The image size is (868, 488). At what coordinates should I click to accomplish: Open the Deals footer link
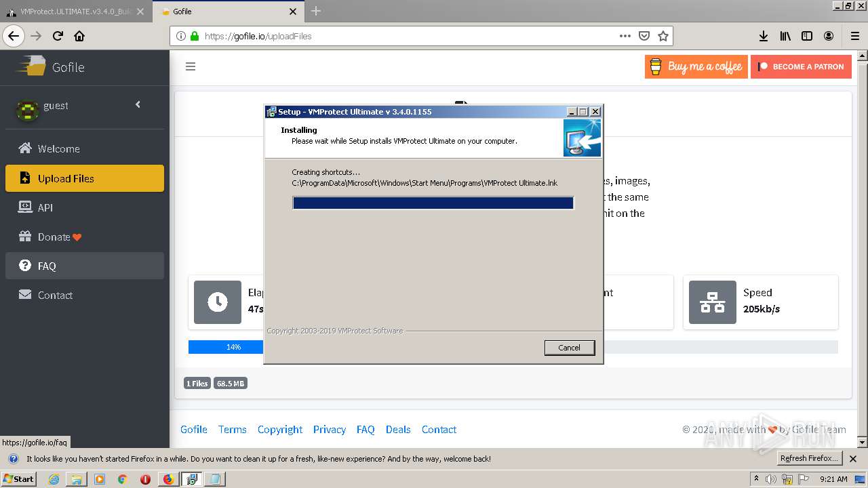coord(398,429)
